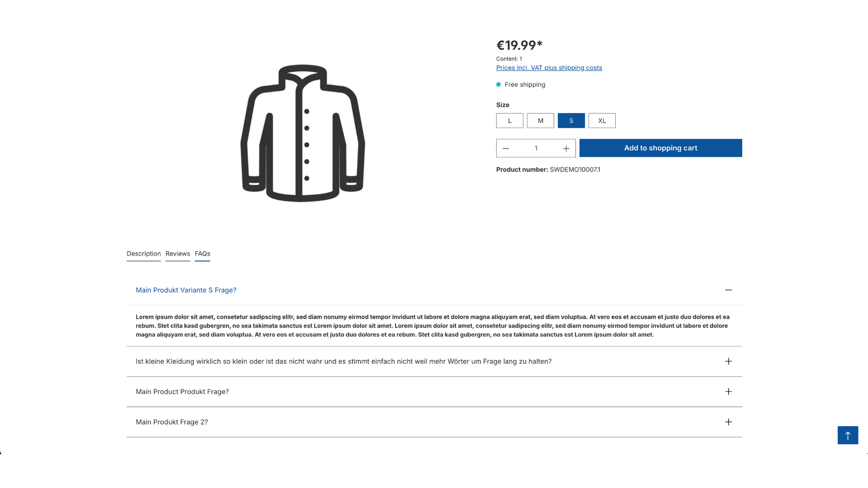The width and height of the screenshot is (868, 488).
Task: Click the plus icon to increase quantity
Action: click(566, 148)
